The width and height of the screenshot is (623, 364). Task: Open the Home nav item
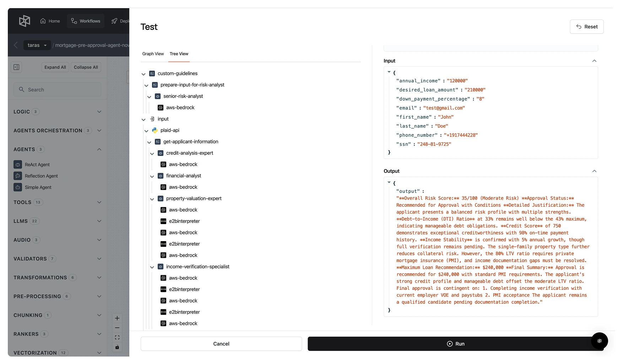(50, 21)
